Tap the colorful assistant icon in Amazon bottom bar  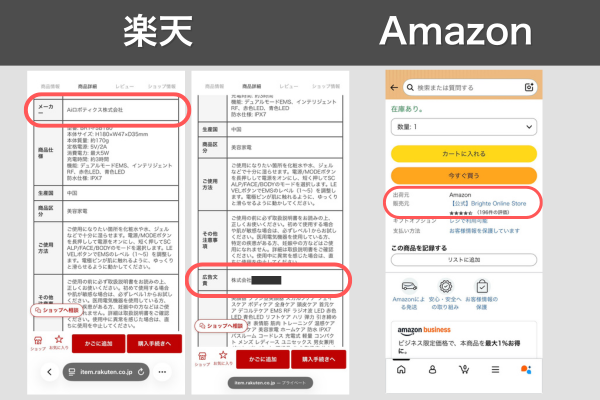[526, 369]
